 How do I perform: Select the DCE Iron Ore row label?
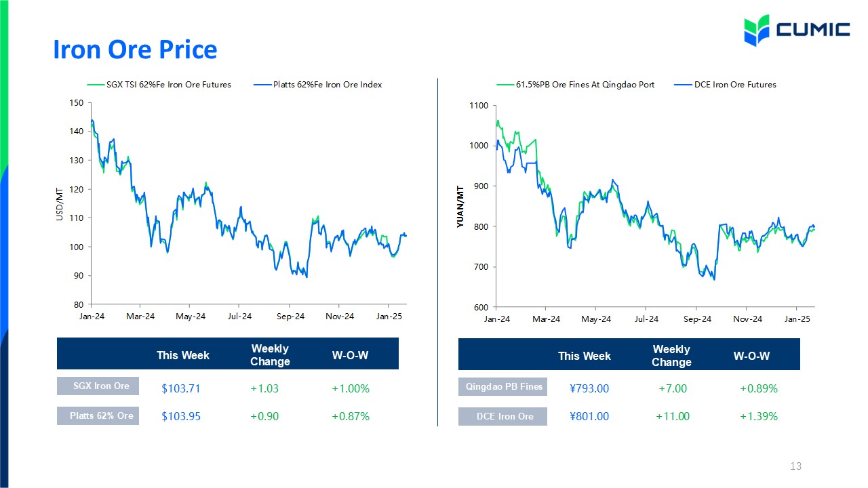[502, 416]
